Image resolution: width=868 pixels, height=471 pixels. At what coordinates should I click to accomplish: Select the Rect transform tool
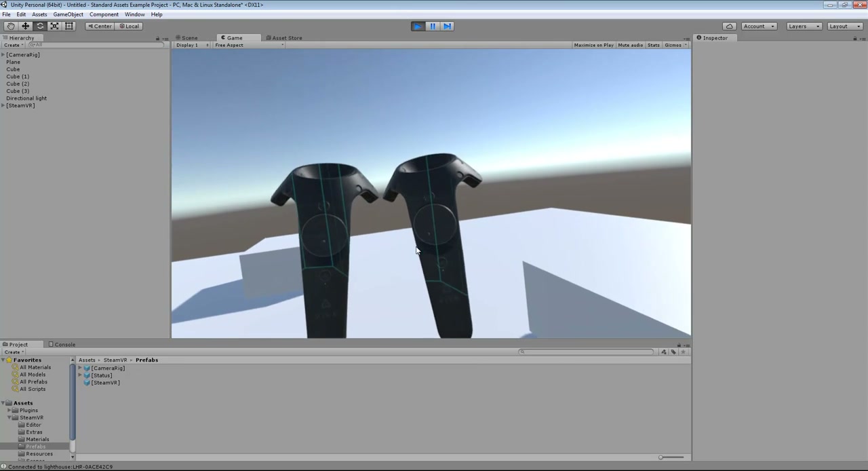(x=69, y=26)
